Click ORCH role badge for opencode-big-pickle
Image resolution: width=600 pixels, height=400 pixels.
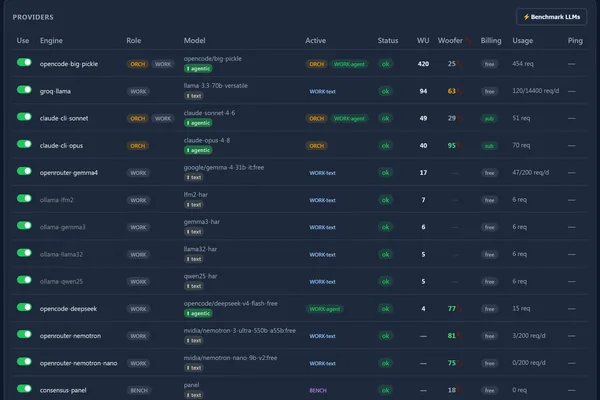pos(137,64)
